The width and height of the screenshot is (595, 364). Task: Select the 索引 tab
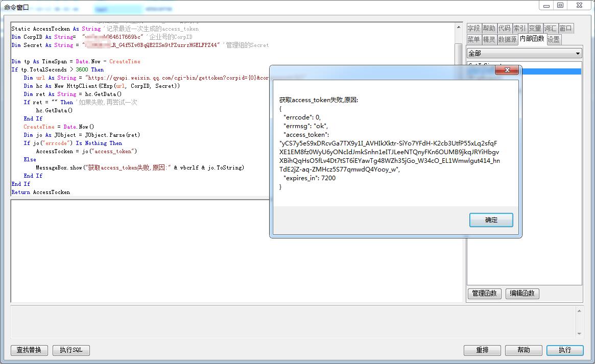pos(519,29)
